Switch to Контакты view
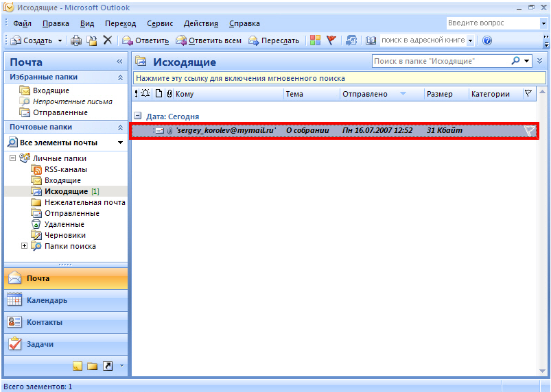551x392 pixels. pos(66,322)
